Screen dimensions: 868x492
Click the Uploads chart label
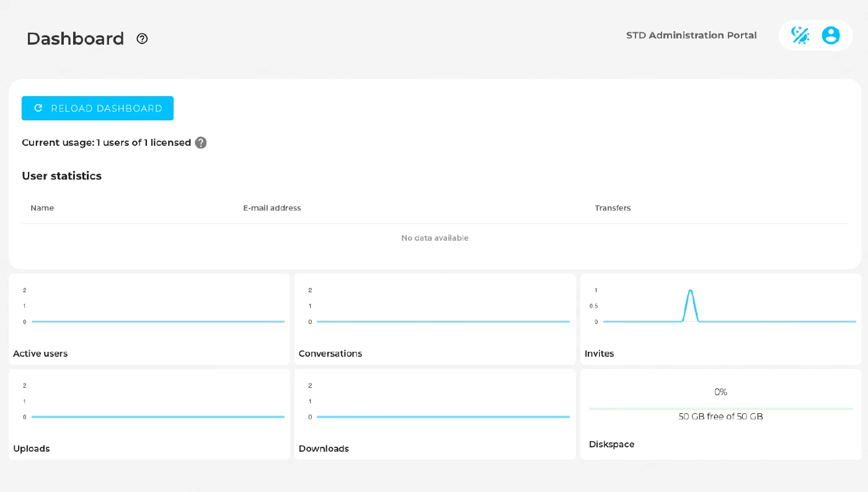click(x=32, y=449)
